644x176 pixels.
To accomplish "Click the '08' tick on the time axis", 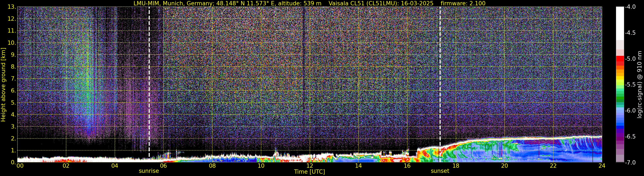I will click(x=212, y=166).
